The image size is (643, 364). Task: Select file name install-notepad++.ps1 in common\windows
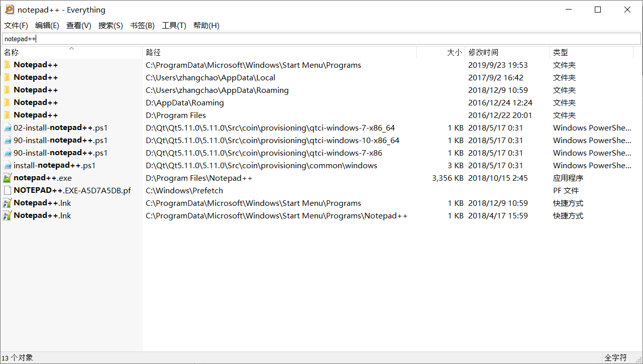[x=55, y=165]
